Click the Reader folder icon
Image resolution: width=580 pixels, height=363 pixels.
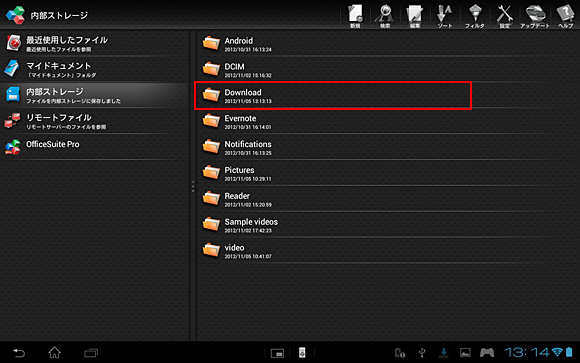tap(211, 198)
